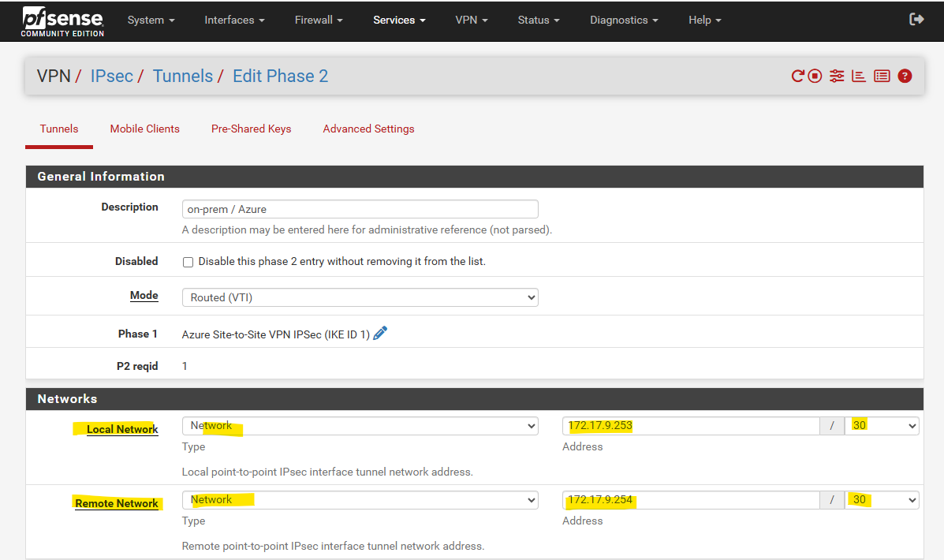
Task: Open Local Network subnet mask dropdown
Action: click(x=882, y=426)
